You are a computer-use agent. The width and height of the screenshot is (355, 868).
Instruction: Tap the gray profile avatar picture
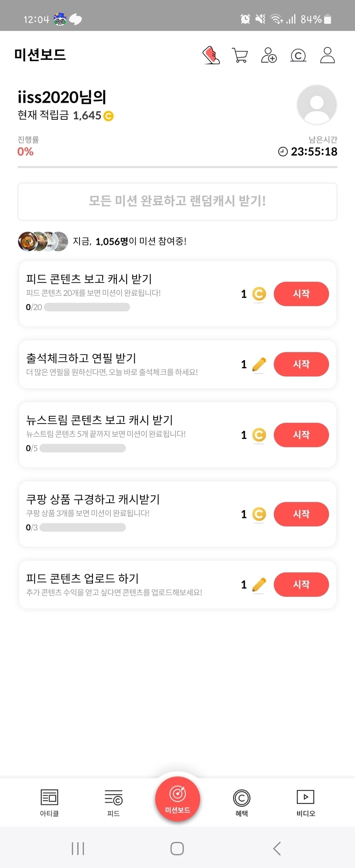[x=317, y=105]
